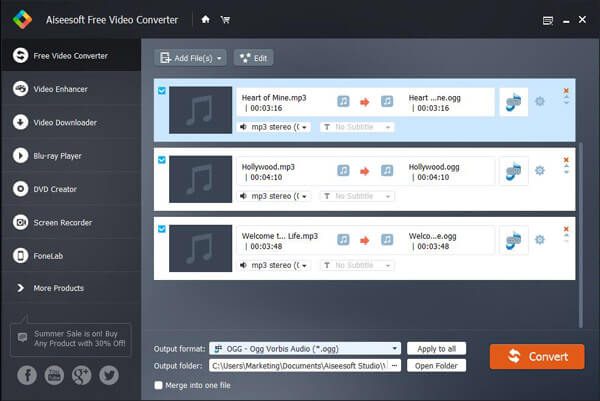Open the menu icon in title bar
The image size is (600, 401).
(x=548, y=20)
